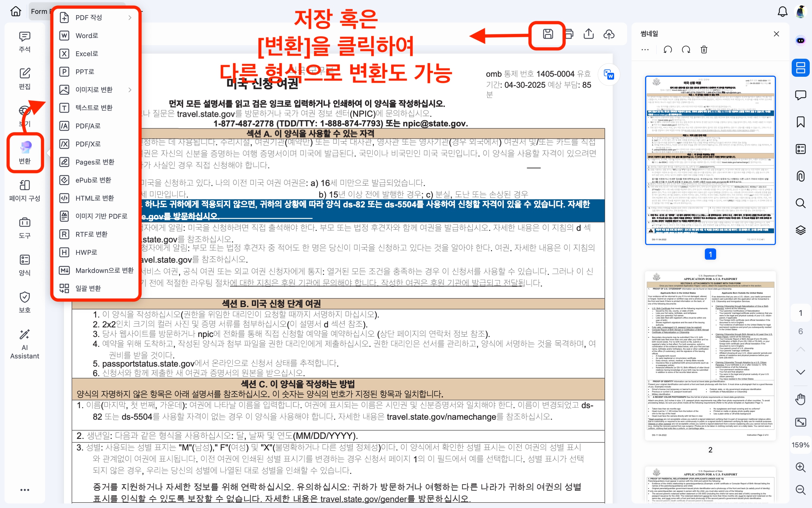The image size is (812, 508).
Task: Show the attachments panel
Action: coord(801,176)
